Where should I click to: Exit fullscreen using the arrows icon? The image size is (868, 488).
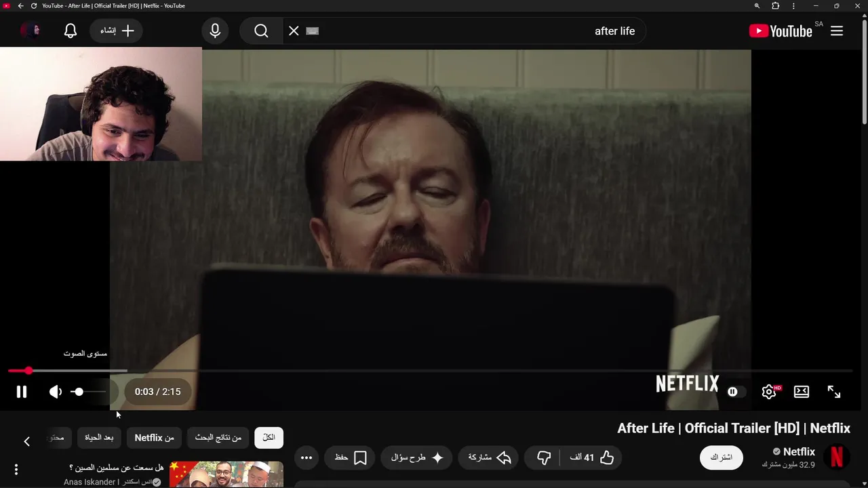point(834,392)
